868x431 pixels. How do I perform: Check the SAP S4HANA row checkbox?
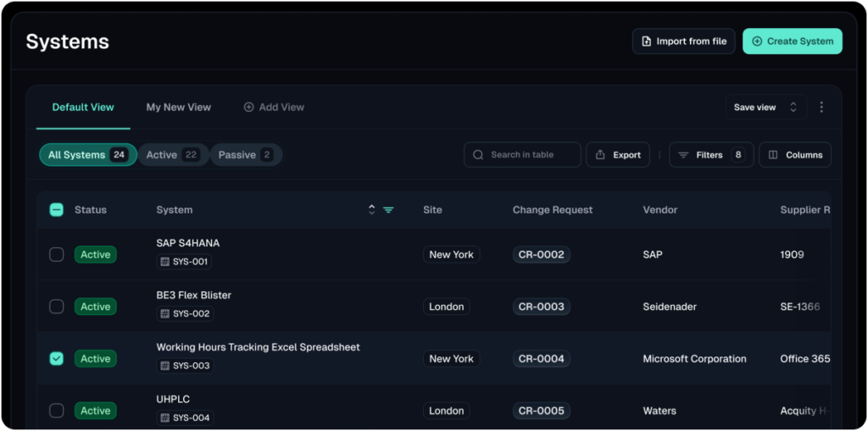pos(56,254)
